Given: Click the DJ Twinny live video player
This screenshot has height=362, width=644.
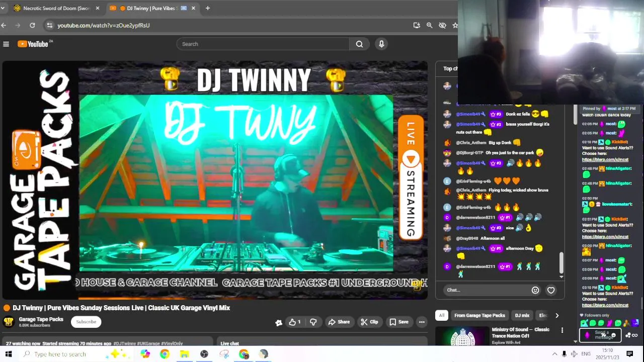Looking at the screenshot, I should [x=215, y=180].
